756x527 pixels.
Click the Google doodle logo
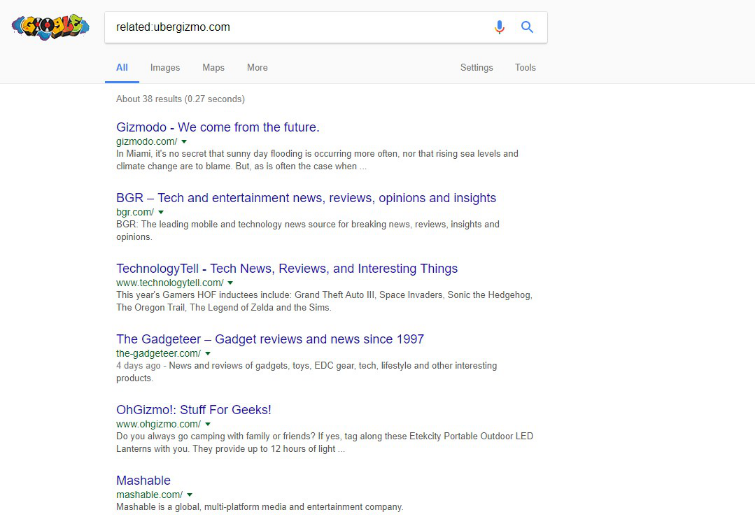coord(48,27)
